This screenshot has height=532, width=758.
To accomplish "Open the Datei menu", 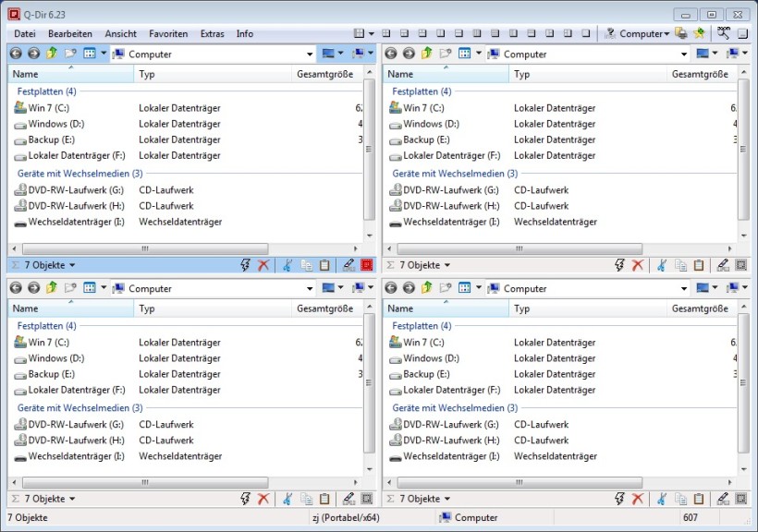I will 25,34.
